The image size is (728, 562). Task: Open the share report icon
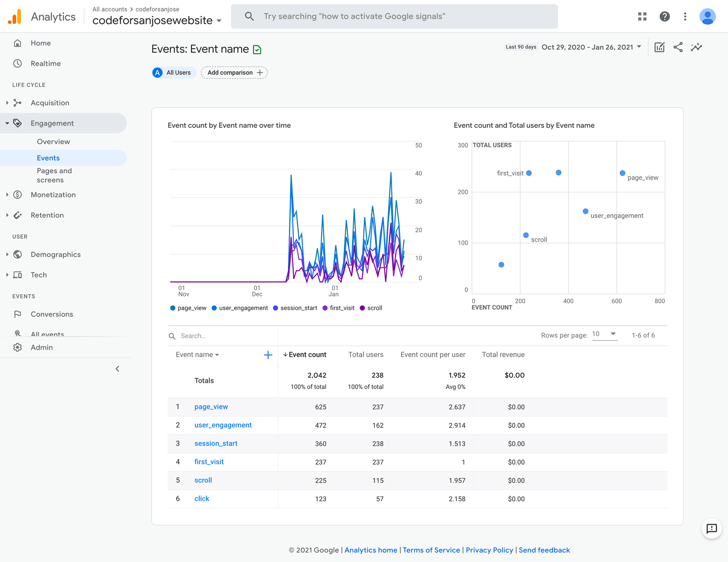click(x=677, y=47)
